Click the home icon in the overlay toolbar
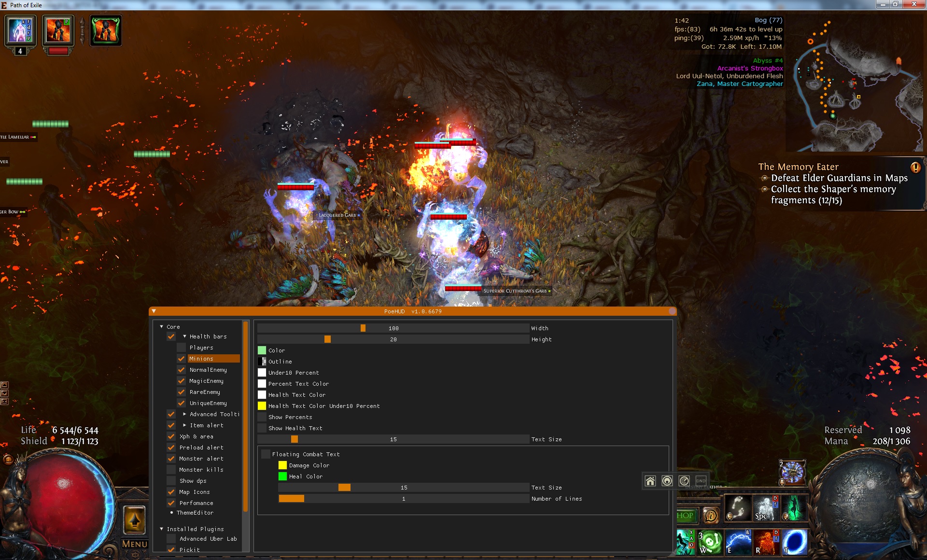The height and width of the screenshot is (560, 927). tap(650, 481)
